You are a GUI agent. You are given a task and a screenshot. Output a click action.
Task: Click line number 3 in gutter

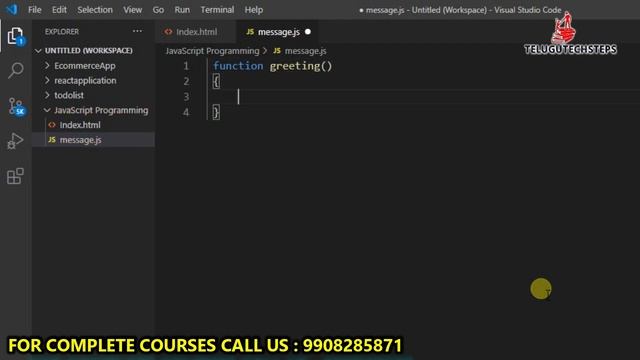(186, 97)
